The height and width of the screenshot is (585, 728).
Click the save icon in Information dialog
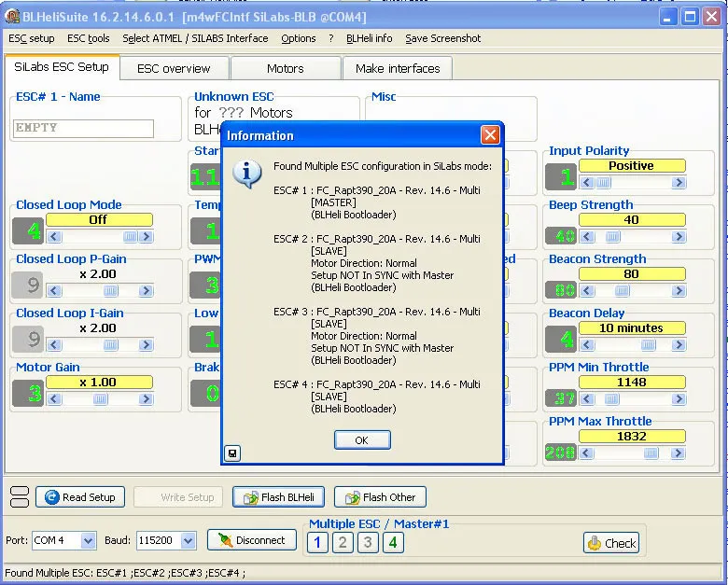pyautogui.click(x=232, y=453)
